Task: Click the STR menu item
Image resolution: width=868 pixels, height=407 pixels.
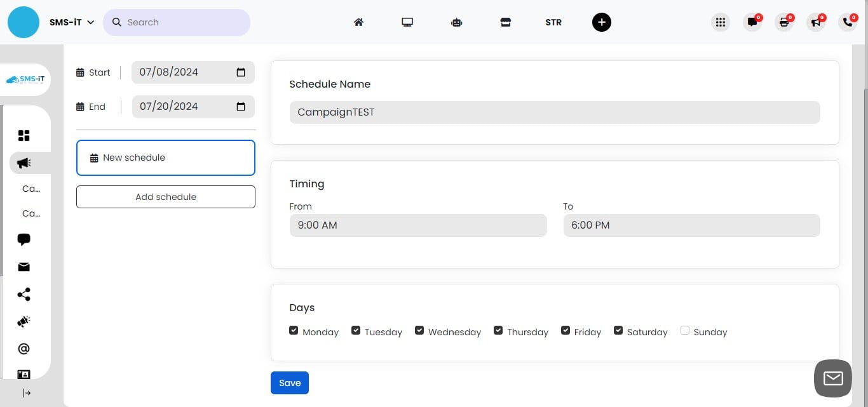Action: click(553, 22)
